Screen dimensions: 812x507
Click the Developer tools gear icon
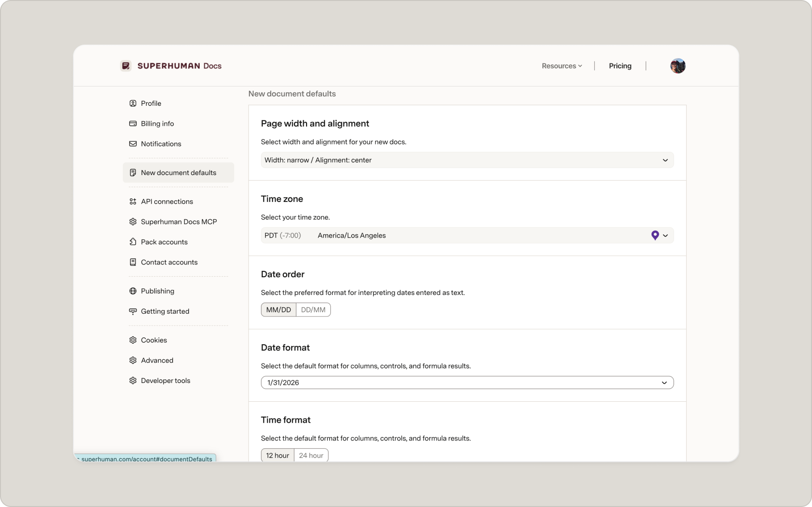point(133,381)
